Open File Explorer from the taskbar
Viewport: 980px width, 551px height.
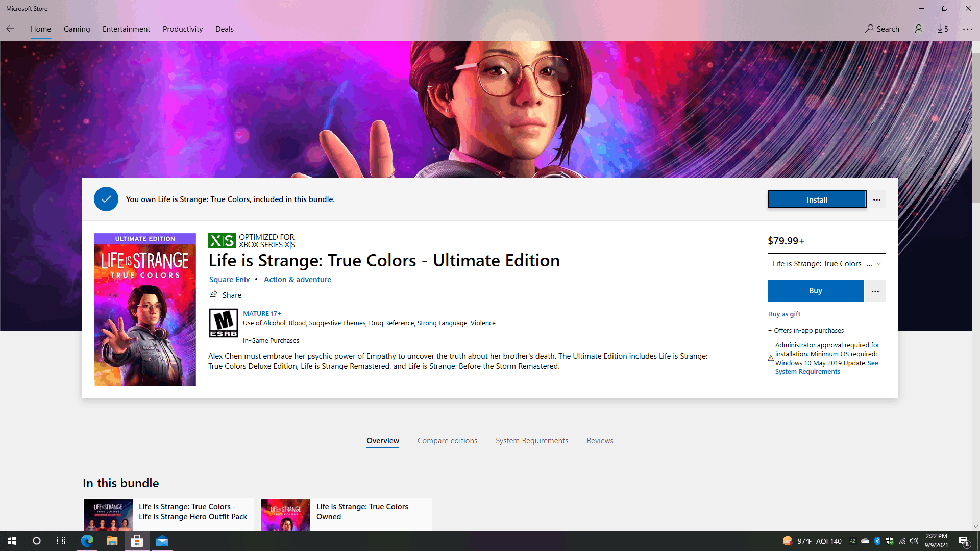pos(112,541)
